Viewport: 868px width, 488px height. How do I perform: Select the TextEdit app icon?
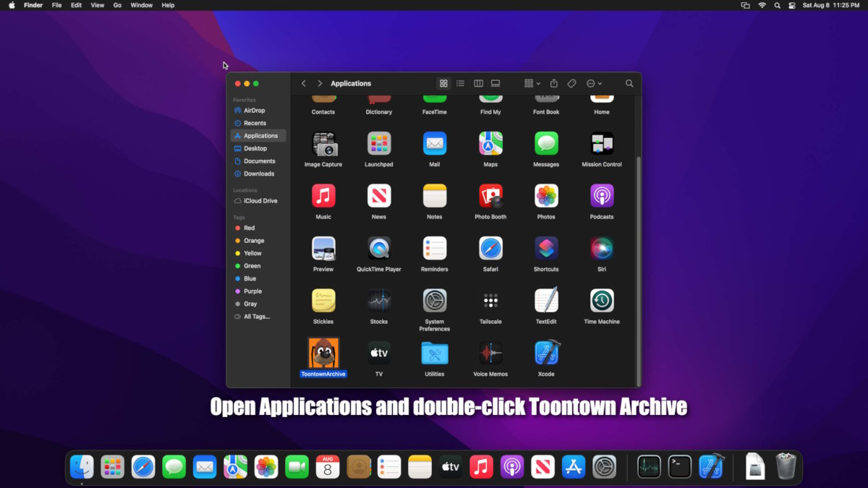pos(546,300)
